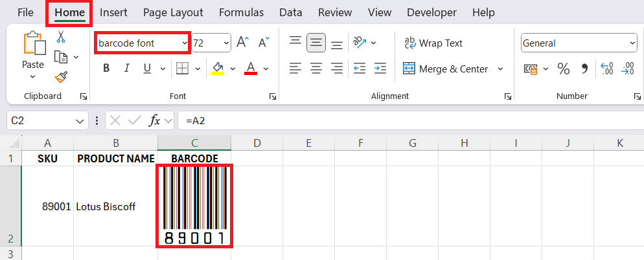Apply Comma Style format

pyautogui.click(x=584, y=69)
